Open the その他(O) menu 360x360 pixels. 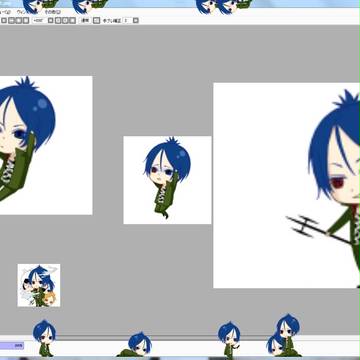53,12
